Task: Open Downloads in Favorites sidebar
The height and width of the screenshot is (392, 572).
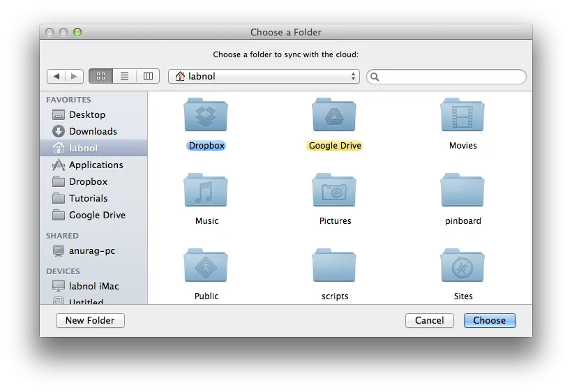Action: point(93,131)
